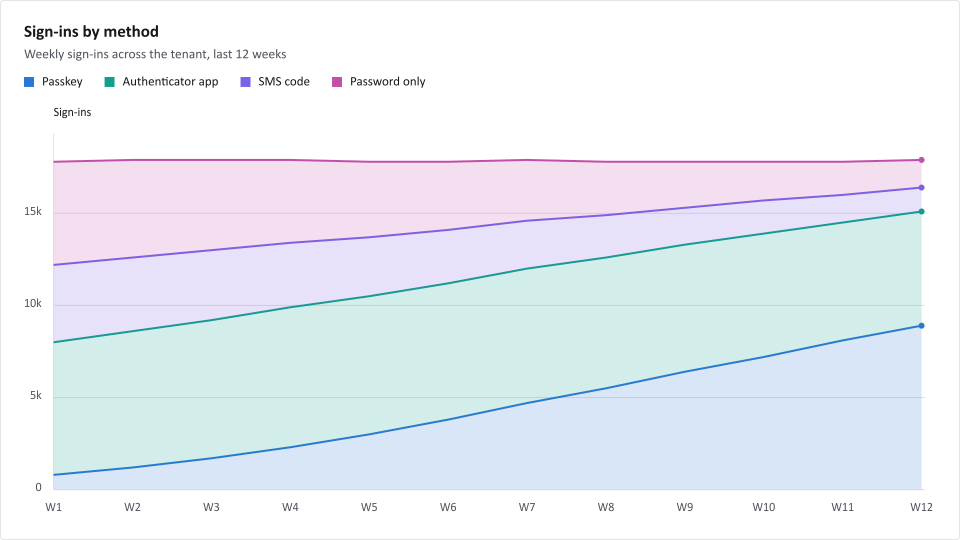Click the 15k y-axis label
960x540 pixels.
33,212
